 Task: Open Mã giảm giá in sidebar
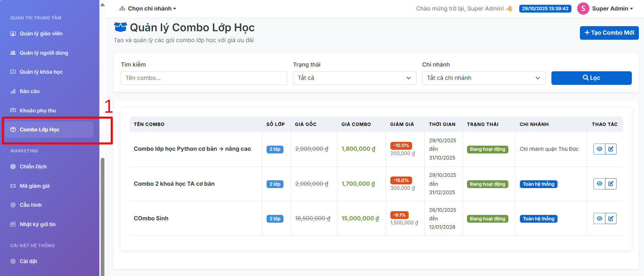[x=34, y=186]
